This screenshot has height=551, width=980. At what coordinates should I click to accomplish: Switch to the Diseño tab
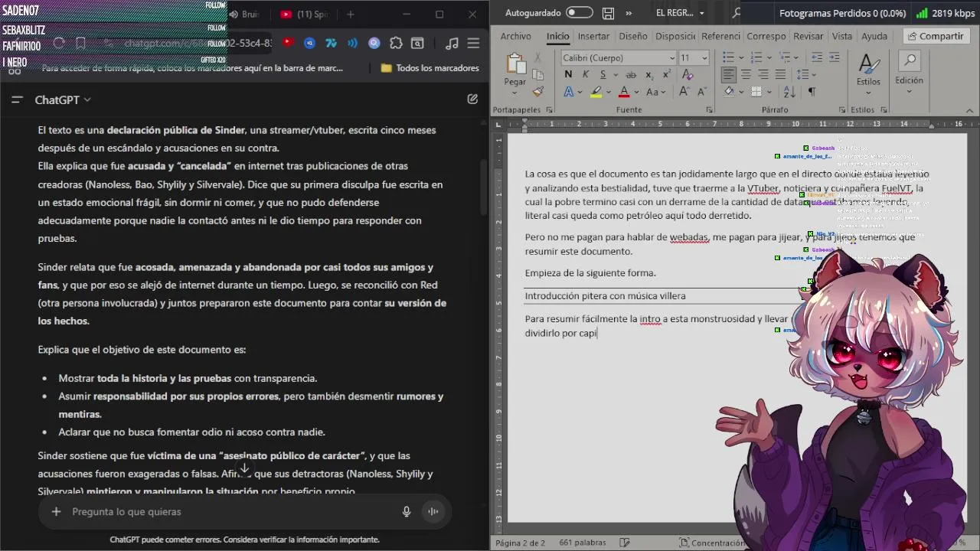(x=632, y=36)
